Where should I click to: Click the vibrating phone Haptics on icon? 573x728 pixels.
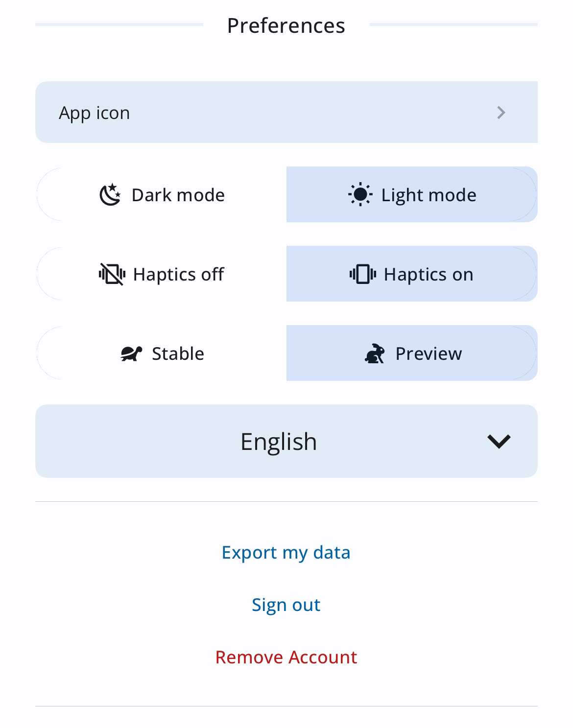363,274
